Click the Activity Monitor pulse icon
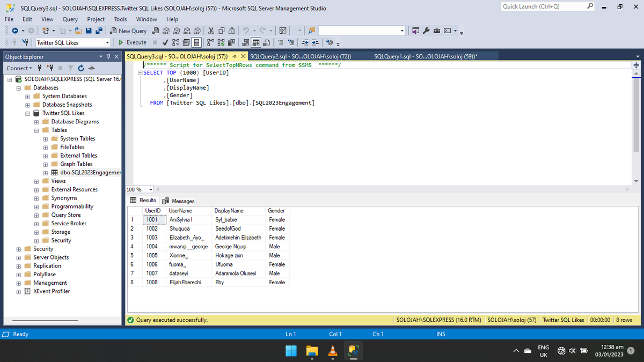644x362 pixels. (91, 68)
